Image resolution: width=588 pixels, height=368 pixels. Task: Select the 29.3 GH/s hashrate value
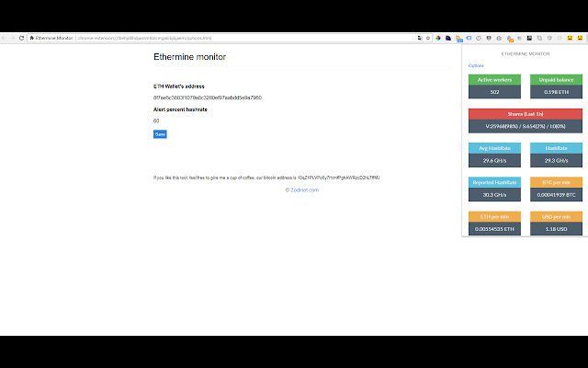556,160
